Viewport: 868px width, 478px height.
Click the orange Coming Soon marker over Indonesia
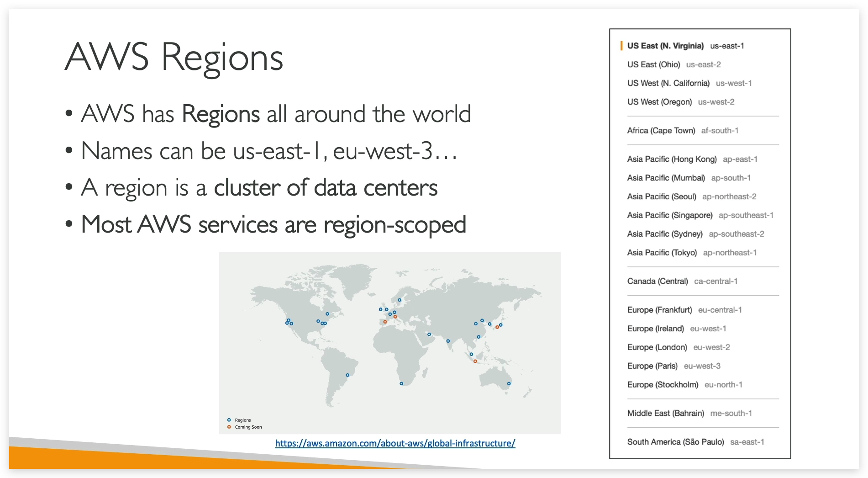click(475, 361)
